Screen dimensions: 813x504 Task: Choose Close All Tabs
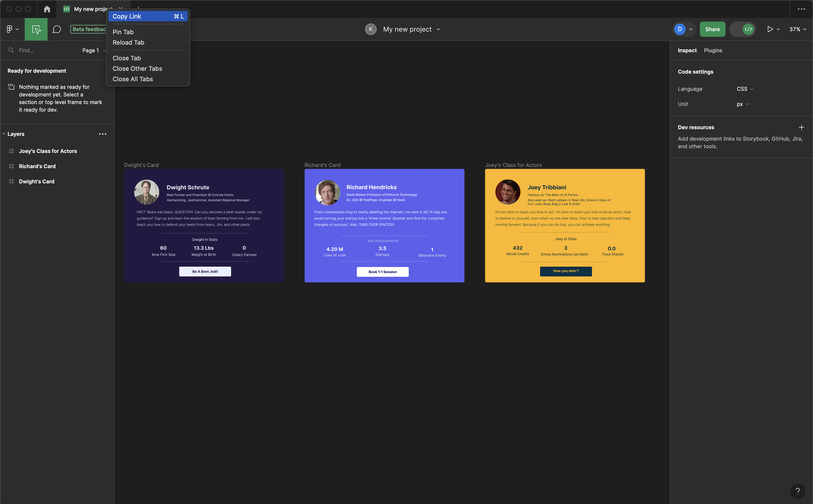148,79
